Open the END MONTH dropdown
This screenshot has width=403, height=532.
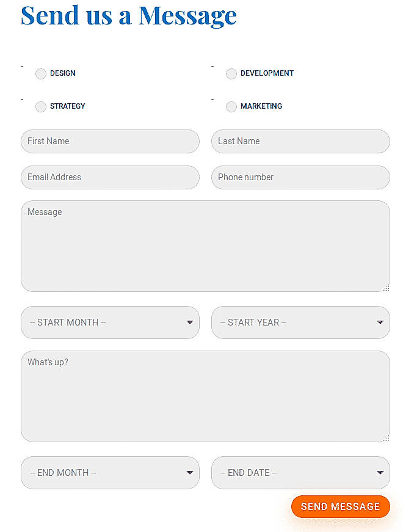(x=110, y=472)
